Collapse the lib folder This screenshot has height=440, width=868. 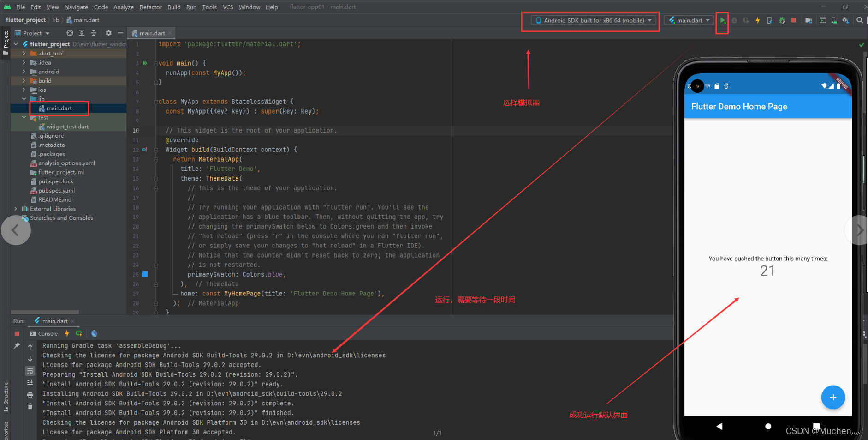[x=24, y=99]
